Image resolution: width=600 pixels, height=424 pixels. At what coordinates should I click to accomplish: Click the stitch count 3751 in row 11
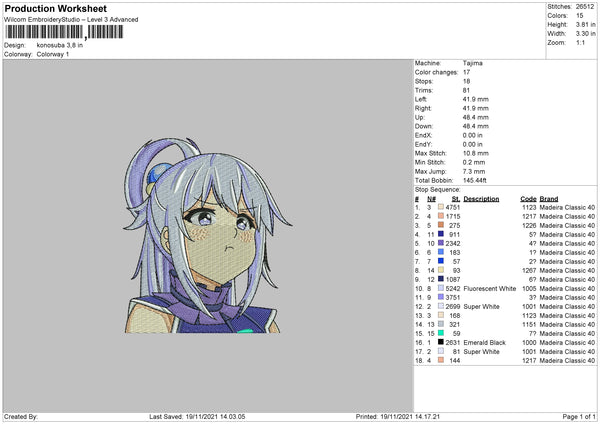point(453,297)
